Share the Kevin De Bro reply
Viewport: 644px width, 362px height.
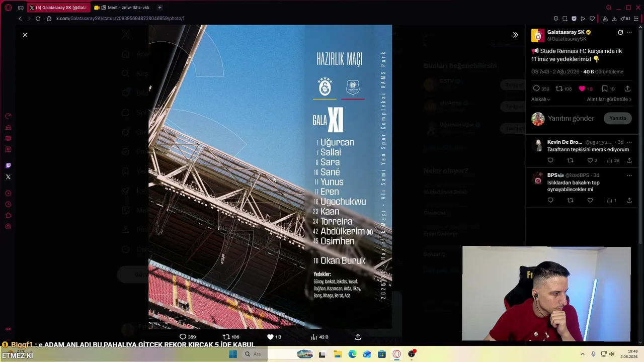(629, 160)
